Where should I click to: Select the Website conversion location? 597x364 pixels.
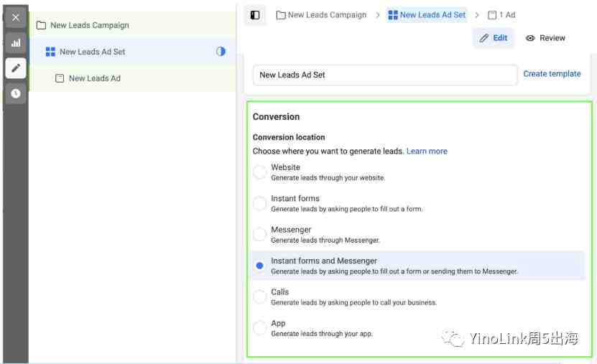[x=259, y=172]
